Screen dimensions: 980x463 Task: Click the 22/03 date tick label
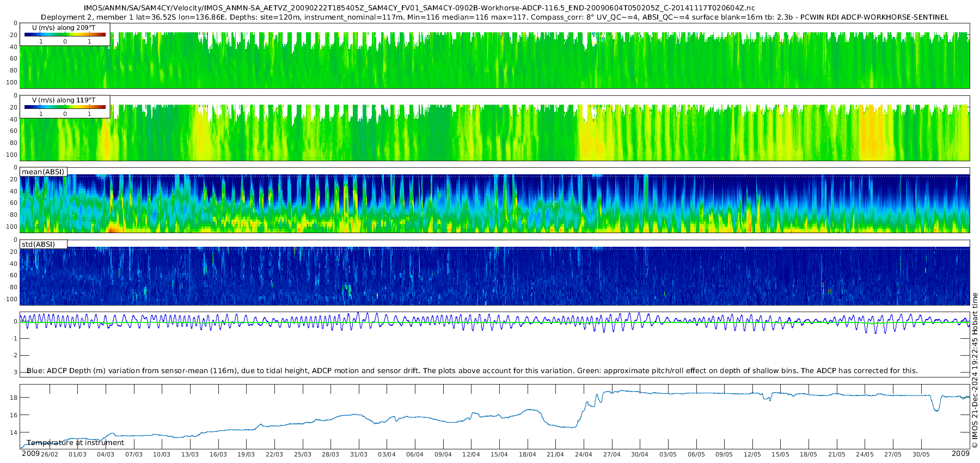coord(274,454)
